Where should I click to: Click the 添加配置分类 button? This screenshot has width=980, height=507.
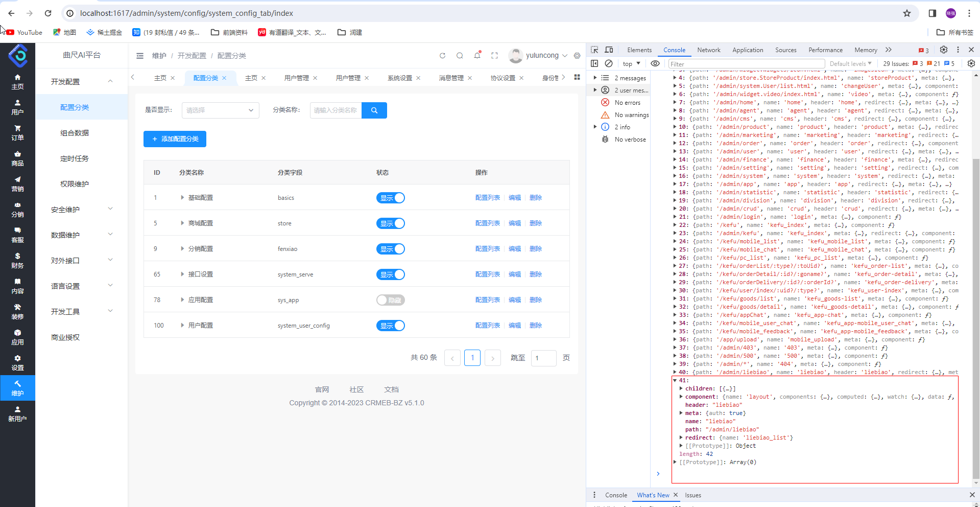(x=175, y=139)
